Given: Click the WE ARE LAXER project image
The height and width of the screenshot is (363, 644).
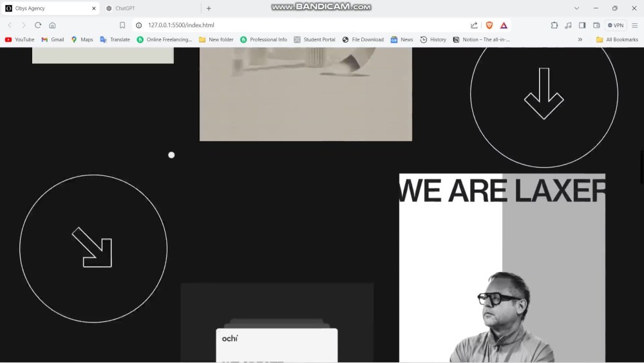Looking at the screenshot, I should coord(502,268).
